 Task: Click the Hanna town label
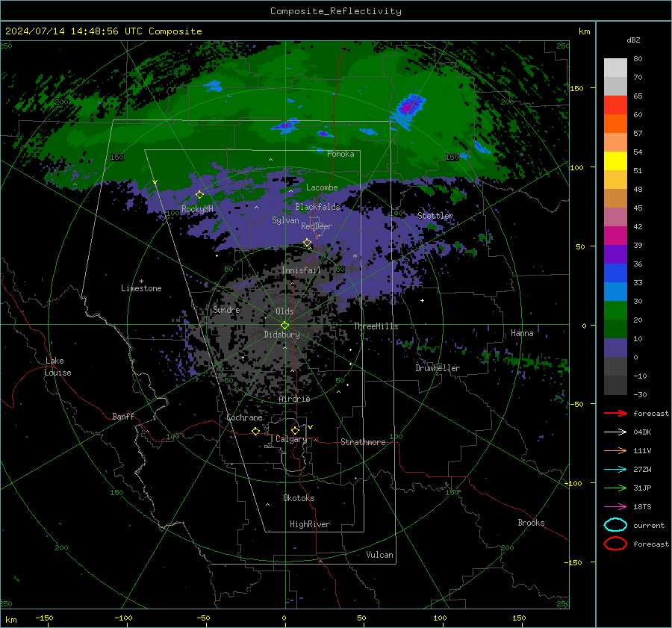click(522, 333)
